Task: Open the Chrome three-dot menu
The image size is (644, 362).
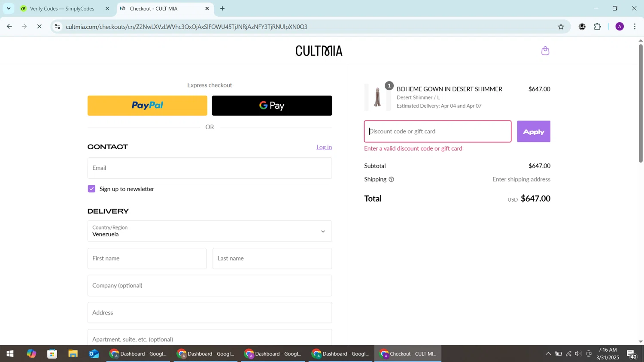Action: click(x=635, y=27)
